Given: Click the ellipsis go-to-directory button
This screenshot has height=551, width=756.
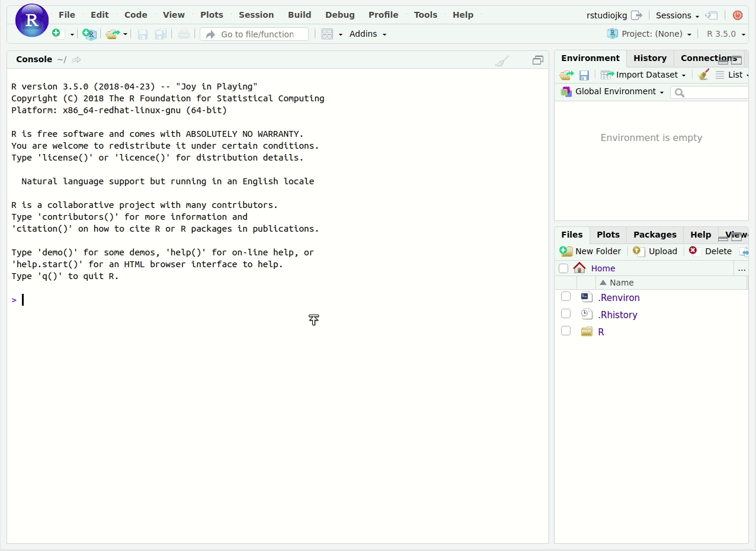Looking at the screenshot, I should pos(741,269).
